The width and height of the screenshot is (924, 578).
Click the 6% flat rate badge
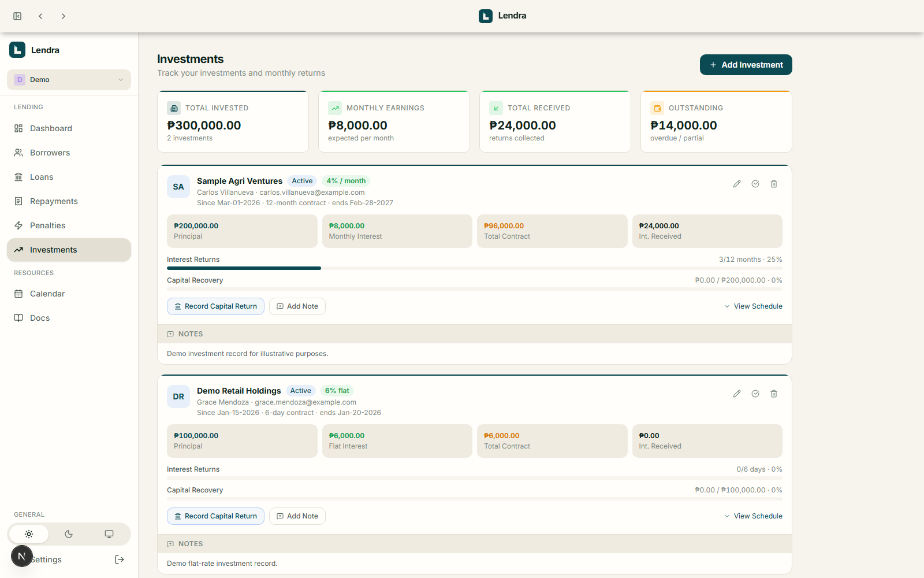337,391
